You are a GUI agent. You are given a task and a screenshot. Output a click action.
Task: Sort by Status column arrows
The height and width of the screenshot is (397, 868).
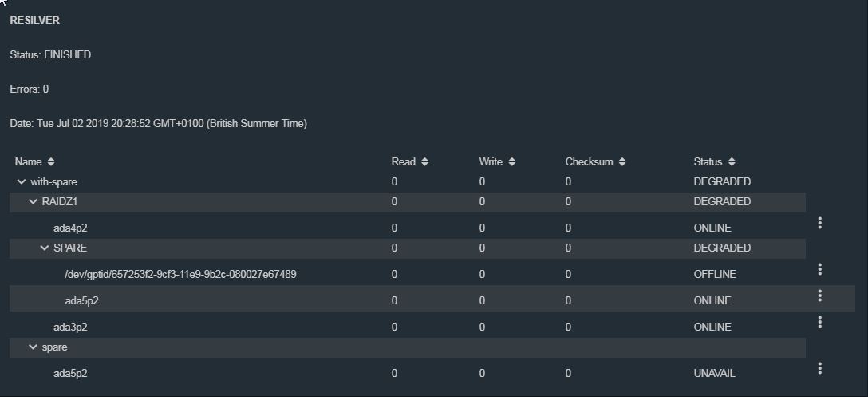tap(732, 162)
